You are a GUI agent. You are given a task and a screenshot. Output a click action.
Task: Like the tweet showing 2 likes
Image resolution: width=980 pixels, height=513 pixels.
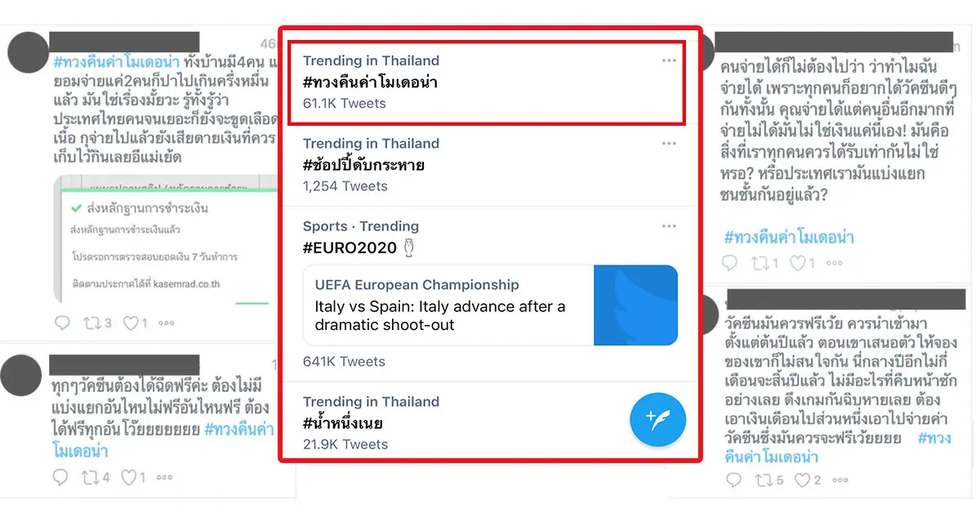[x=802, y=480]
